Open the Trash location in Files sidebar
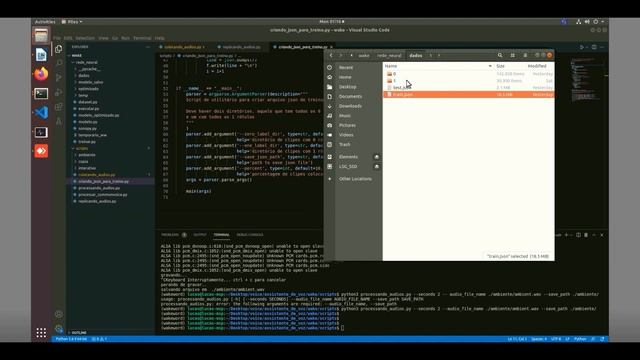The width and height of the screenshot is (640, 360). 344,144
